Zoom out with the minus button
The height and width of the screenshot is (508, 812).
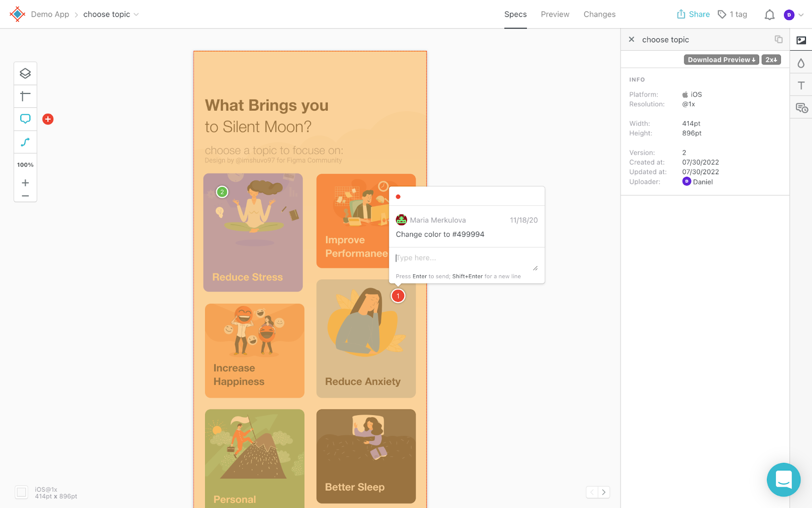(25, 196)
